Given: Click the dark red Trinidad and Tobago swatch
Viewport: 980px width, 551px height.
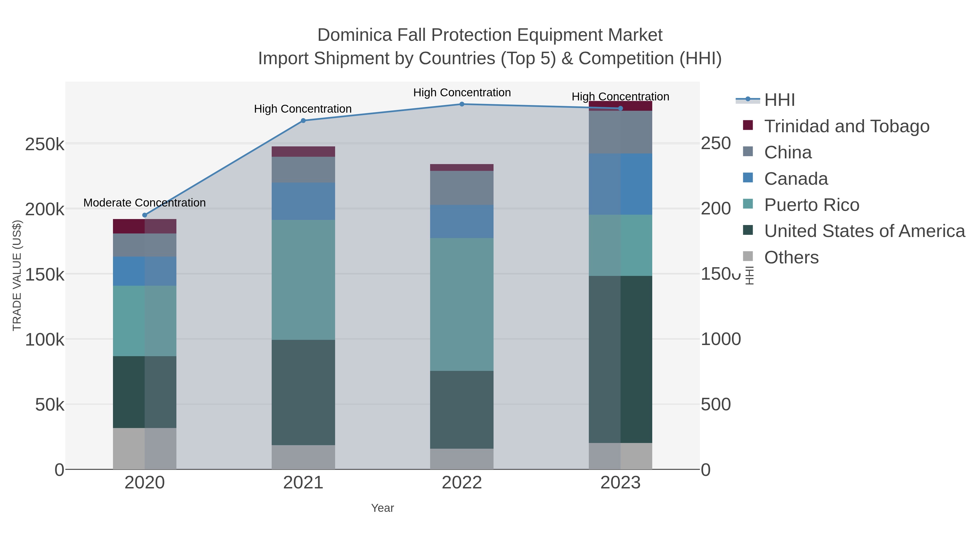Looking at the screenshot, I should [748, 125].
